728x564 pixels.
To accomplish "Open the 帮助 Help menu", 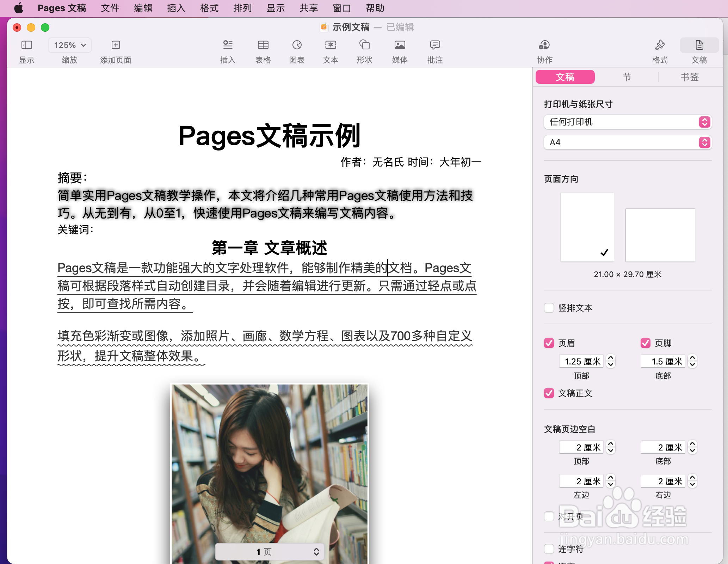I will (375, 8).
